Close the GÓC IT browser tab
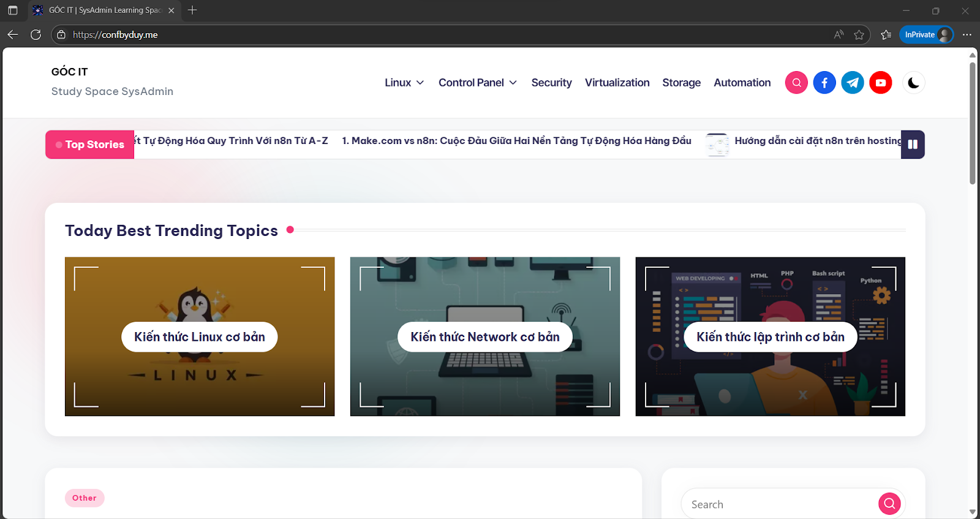This screenshot has height=519, width=980. (171, 10)
